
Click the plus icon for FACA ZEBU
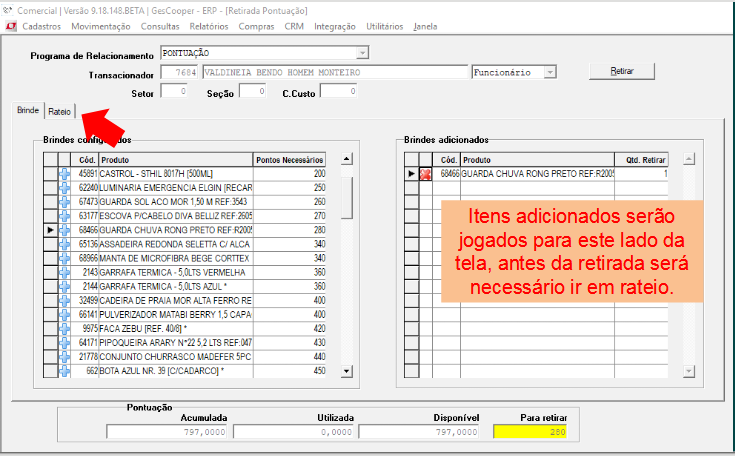tap(65, 328)
